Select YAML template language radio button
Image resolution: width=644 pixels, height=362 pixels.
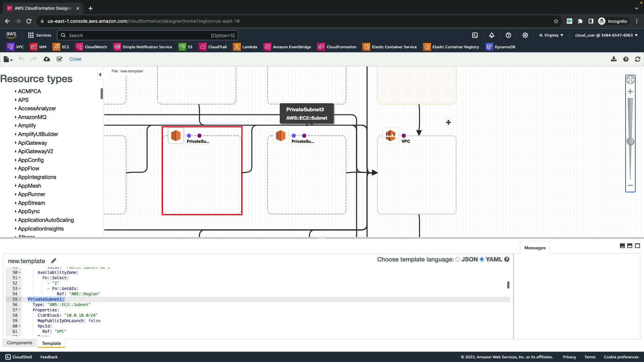coord(482,259)
